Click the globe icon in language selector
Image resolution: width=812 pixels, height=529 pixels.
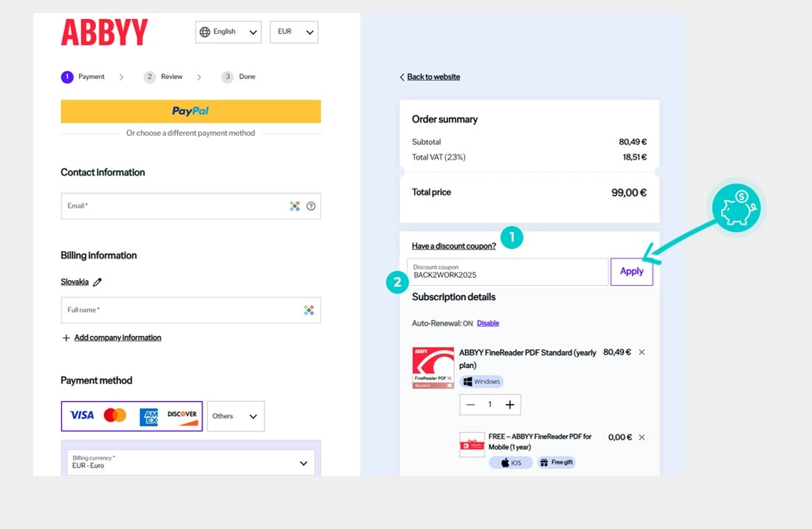point(205,32)
